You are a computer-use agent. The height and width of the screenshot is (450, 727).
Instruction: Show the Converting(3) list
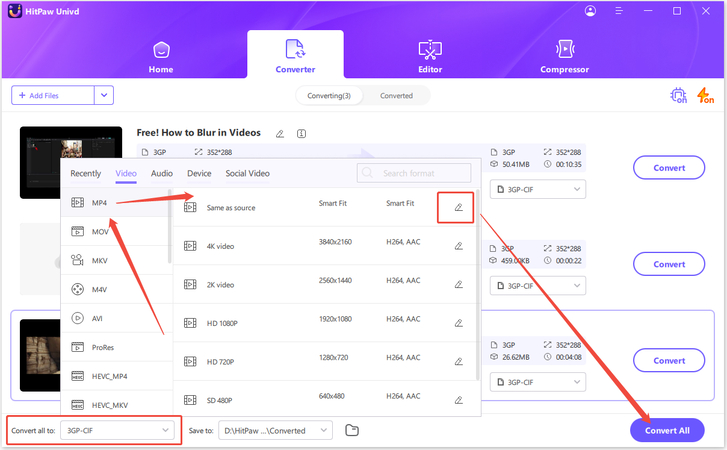329,96
